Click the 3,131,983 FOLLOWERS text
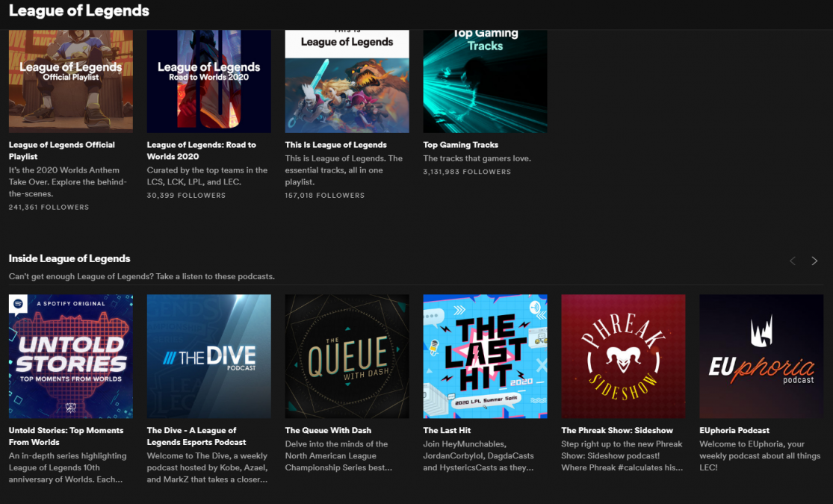The width and height of the screenshot is (833, 504). [x=467, y=172]
